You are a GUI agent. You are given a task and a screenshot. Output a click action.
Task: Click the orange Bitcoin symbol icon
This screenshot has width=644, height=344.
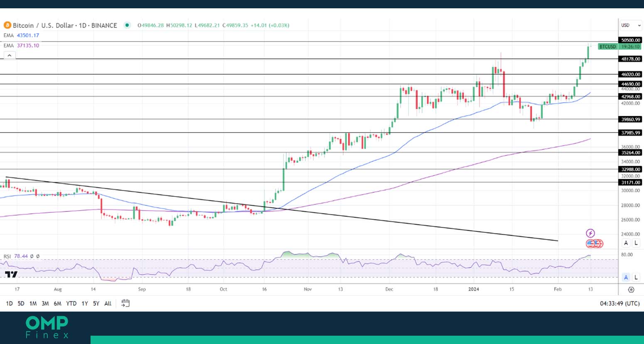tap(7, 25)
